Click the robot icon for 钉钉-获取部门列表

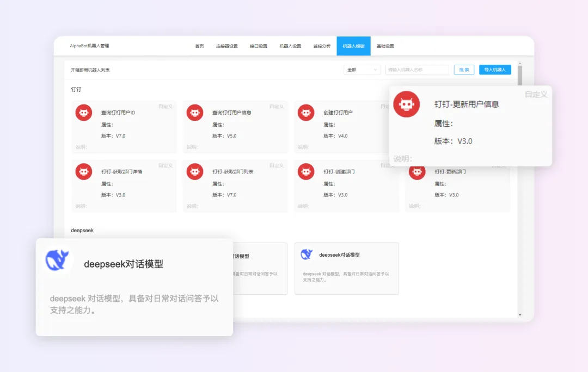tap(195, 171)
